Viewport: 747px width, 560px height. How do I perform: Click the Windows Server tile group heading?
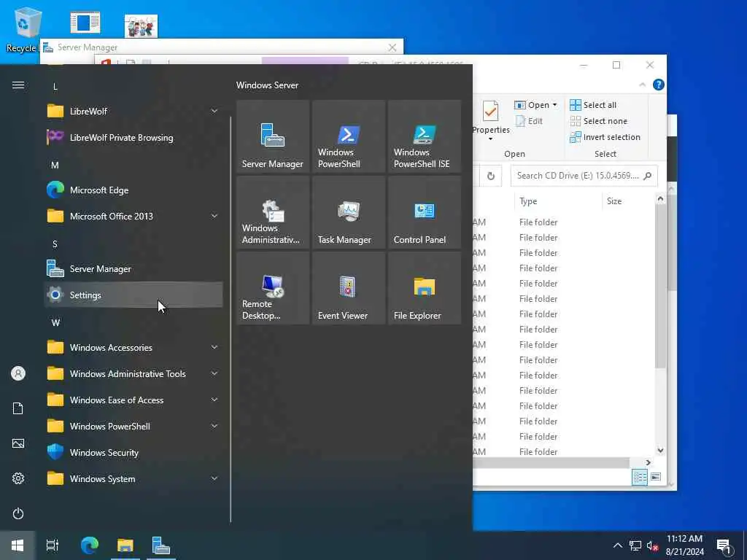(267, 85)
